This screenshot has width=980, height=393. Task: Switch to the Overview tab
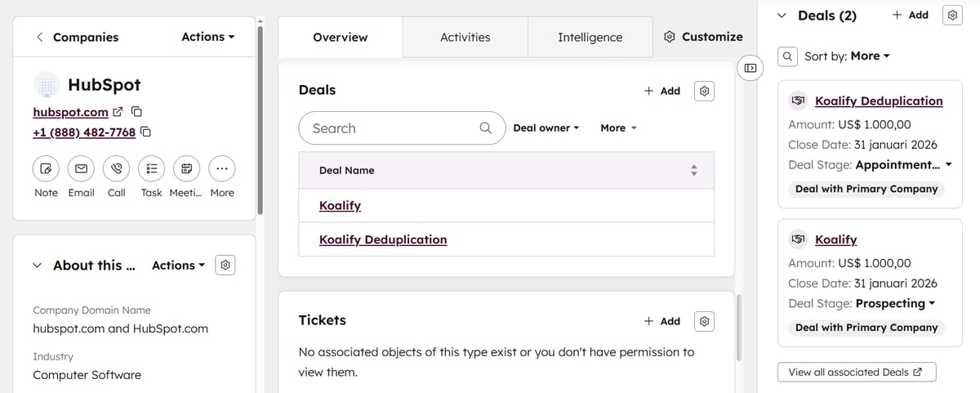point(341,37)
